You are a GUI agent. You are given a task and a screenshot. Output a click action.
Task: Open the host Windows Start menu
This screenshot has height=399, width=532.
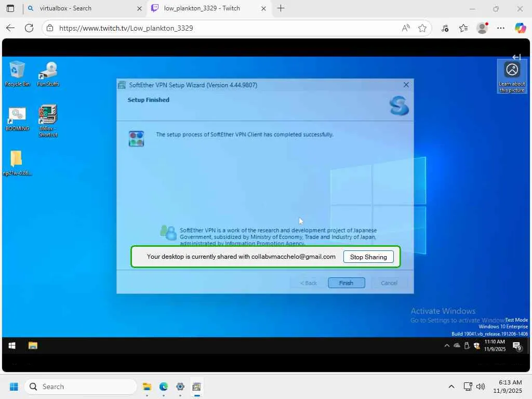pos(14,387)
